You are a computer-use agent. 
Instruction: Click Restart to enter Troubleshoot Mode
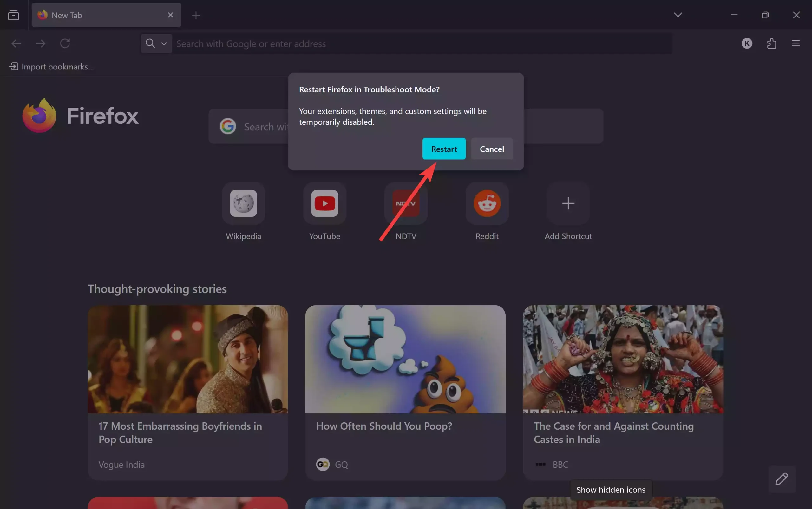point(443,149)
